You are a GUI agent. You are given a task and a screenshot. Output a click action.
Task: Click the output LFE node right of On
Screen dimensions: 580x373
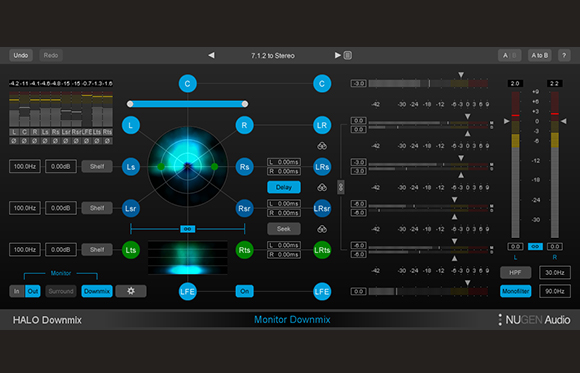pos(322,292)
